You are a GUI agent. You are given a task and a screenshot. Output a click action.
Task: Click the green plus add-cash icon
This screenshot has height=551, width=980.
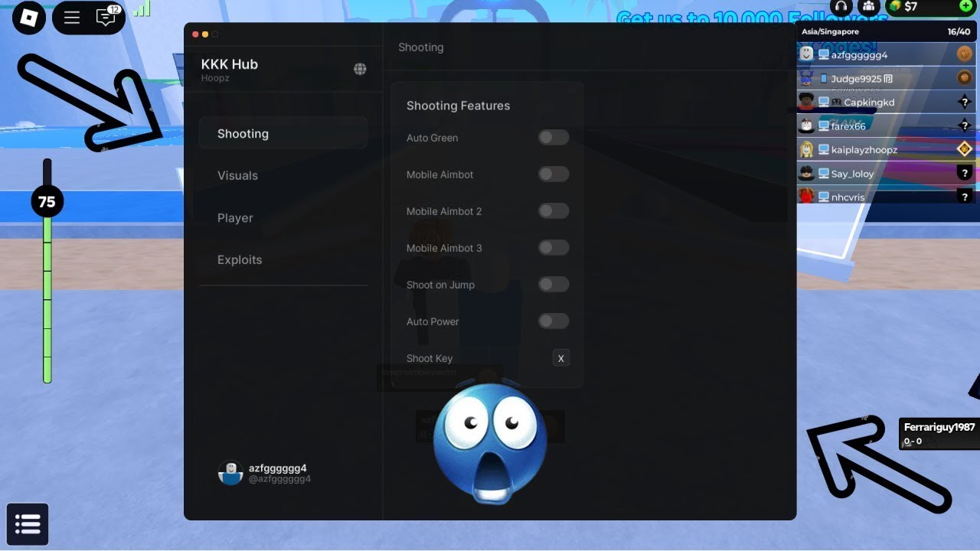point(965,6)
